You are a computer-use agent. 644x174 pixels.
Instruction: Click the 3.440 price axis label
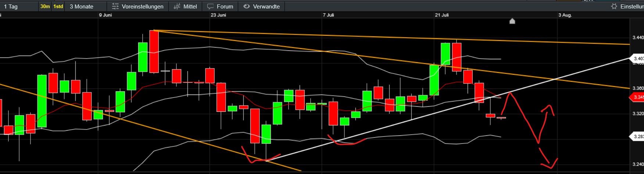(x=638, y=38)
